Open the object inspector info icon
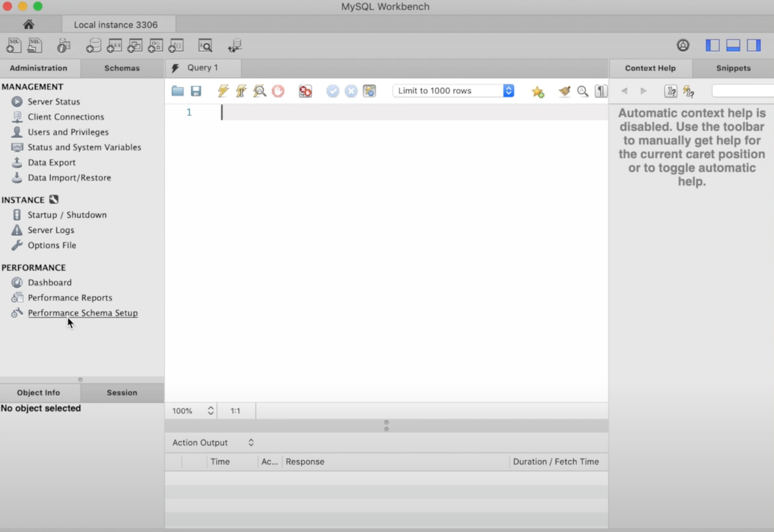The height and width of the screenshot is (532, 774). click(x=63, y=45)
